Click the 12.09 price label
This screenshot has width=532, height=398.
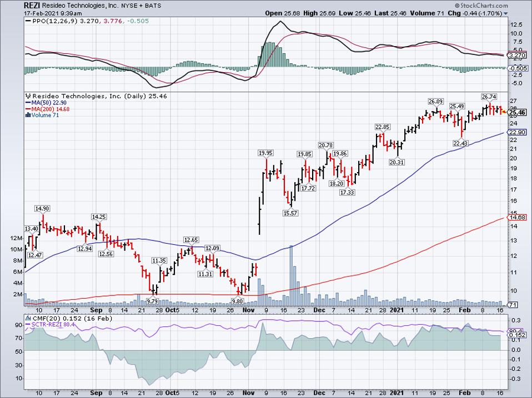(212, 248)
